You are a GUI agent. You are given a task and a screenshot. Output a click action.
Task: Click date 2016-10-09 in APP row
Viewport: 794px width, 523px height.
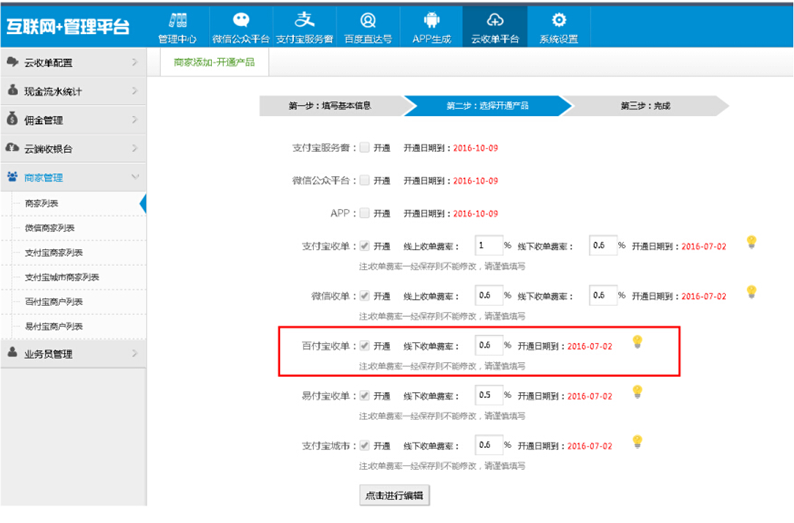click(x=475, y=214)
